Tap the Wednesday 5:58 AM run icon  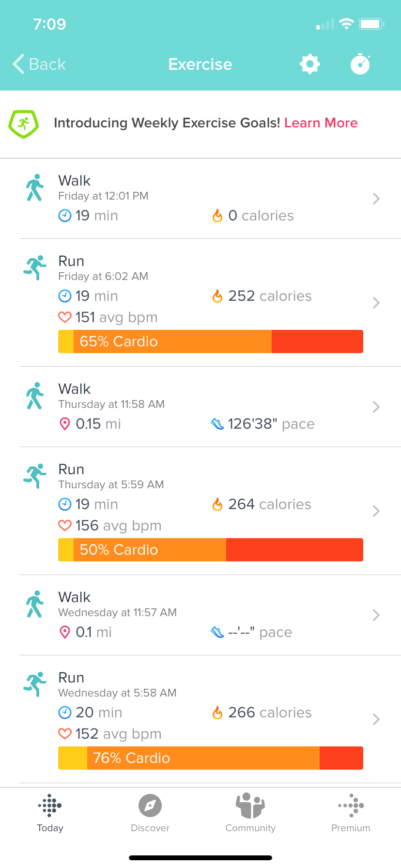pyautogui.click(x=35, y=684)
